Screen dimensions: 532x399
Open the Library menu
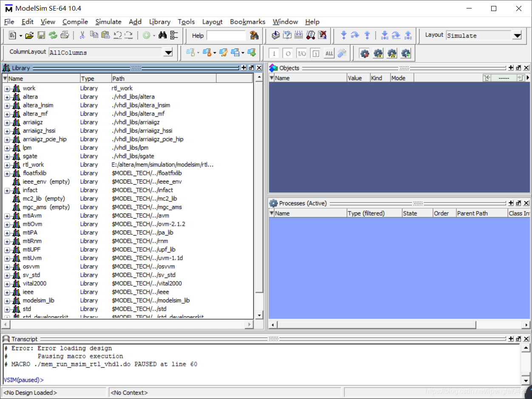(160, 22)
